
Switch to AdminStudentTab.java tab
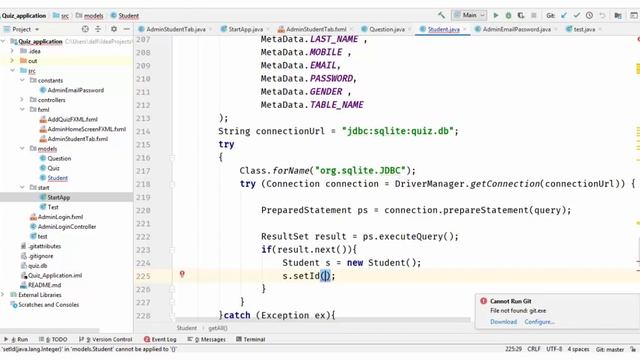click(x=176, y=29)
